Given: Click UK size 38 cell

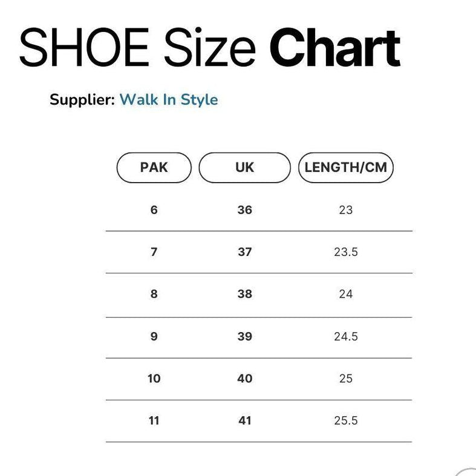Looking at the screenshot, I should [x=244, y=294].
